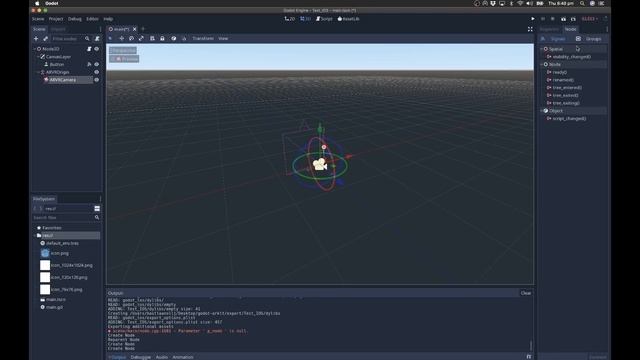Enable the camera Preview checkbox
The width and height of the screenshot is (640, 360).
point(114,59)
